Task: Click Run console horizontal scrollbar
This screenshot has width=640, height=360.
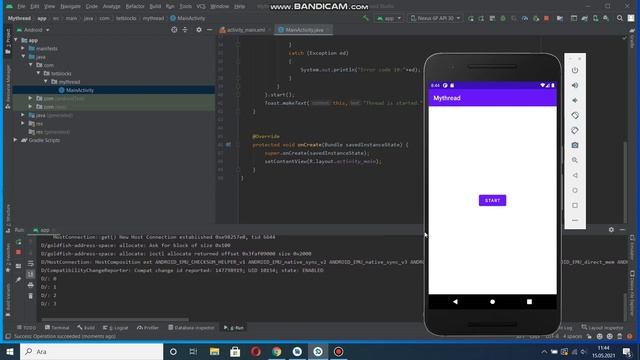Action: (115, 320)
